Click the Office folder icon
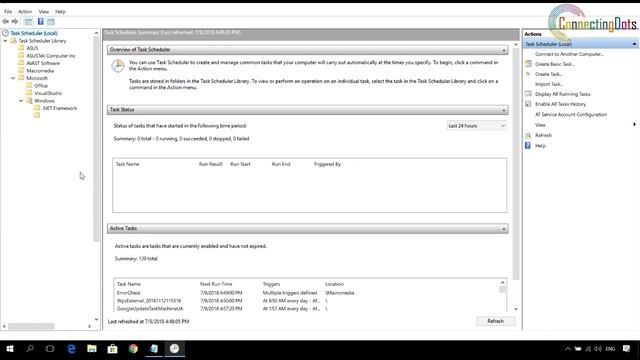The width and height of the screenshot is (640, 360). pyautogui.click(x=29, y=85)
